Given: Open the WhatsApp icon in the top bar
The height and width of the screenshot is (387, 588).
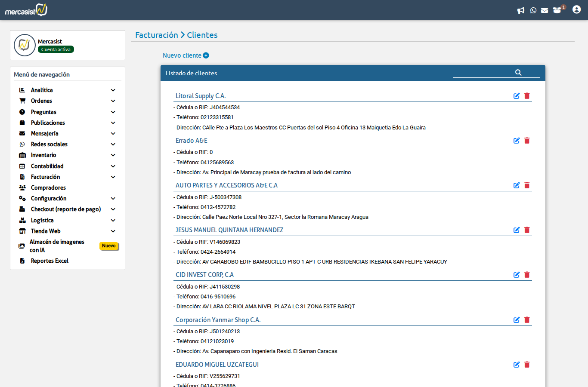Looking at the screenshot, I should (533, 10).
